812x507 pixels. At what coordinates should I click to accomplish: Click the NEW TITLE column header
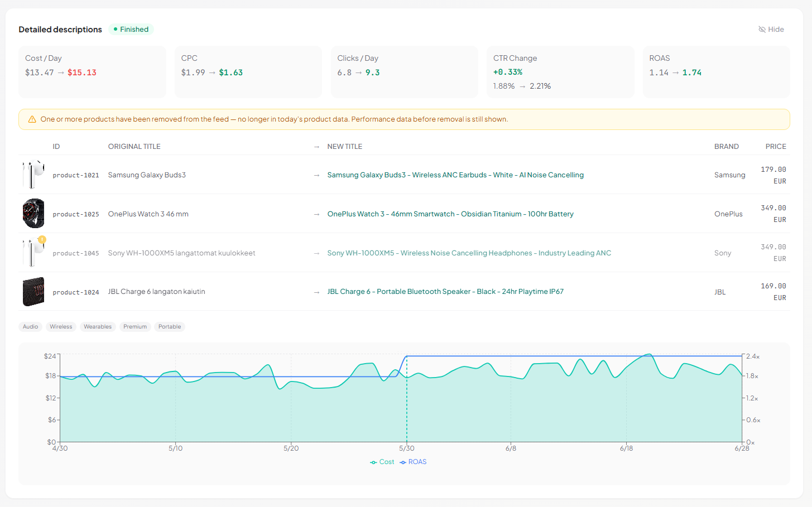coord(345,147)
